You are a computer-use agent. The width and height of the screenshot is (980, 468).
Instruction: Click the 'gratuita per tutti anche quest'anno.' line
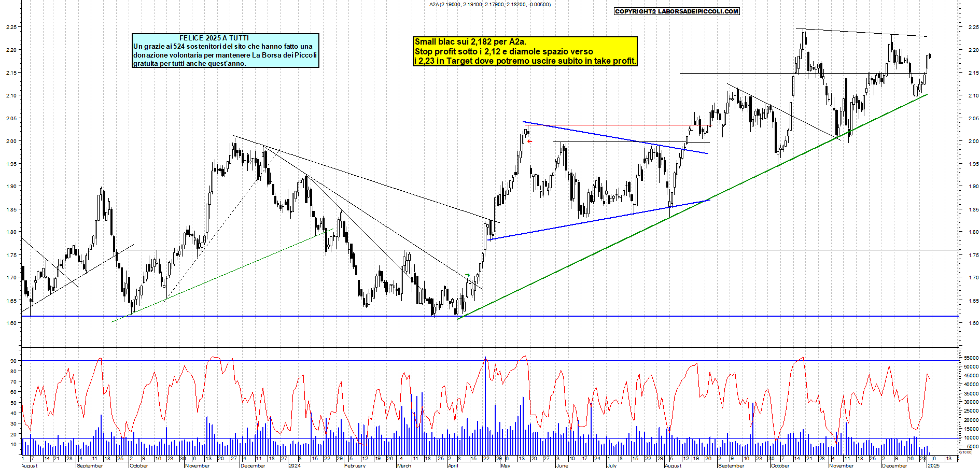pos(190,63)
